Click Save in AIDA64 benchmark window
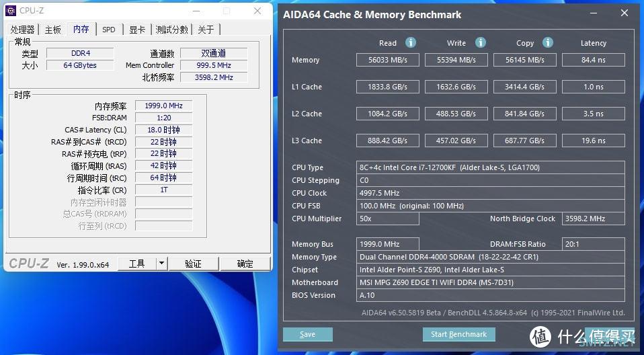This screenshot has width=644, height=355. pyautogui.click(x=308, y=334)
